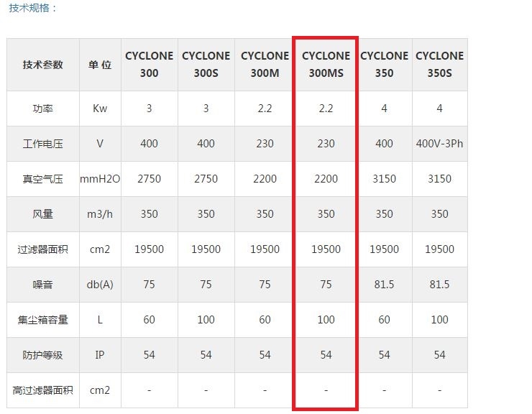Click the 3150 value for CYCLONE 350S
532x414 pixels.
pyautogui.click(x=440, y=179)
